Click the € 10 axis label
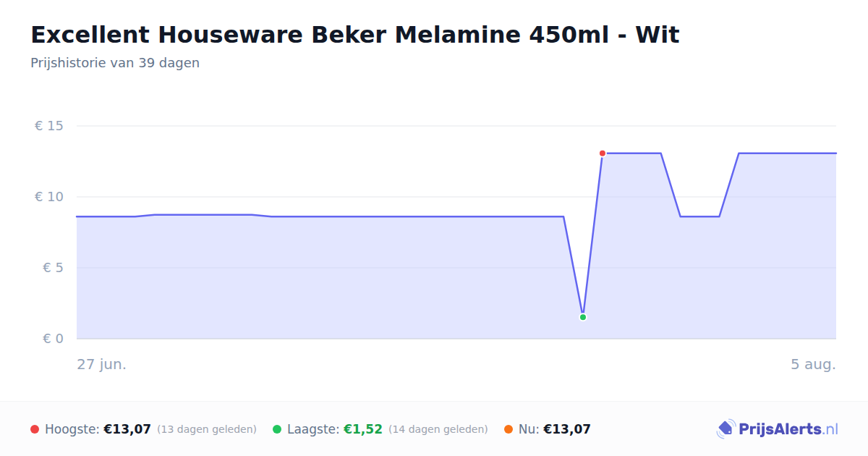 [49, 197]
